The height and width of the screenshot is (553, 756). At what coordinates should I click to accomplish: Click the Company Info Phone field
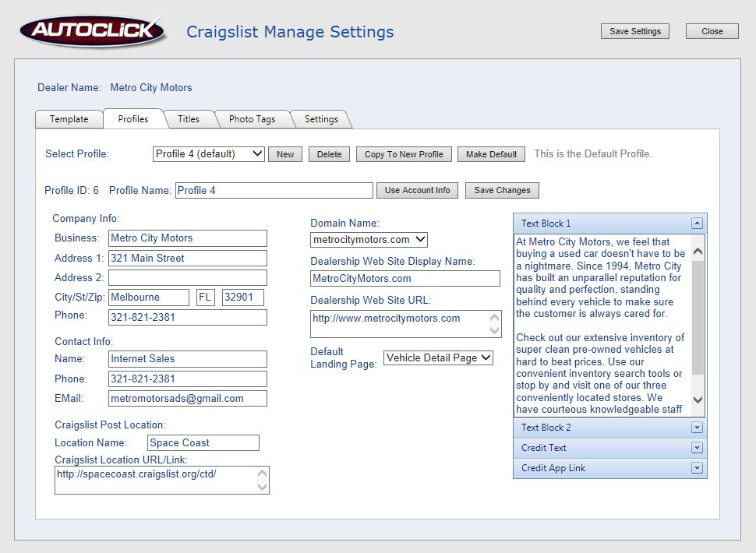click(188, 318)
